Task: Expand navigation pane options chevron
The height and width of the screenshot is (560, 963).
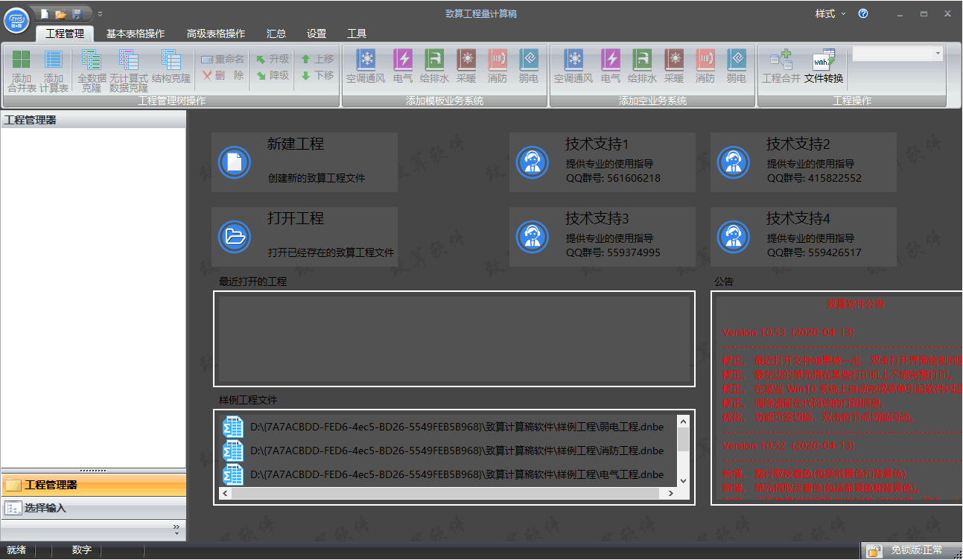Action: pos(177,529)
